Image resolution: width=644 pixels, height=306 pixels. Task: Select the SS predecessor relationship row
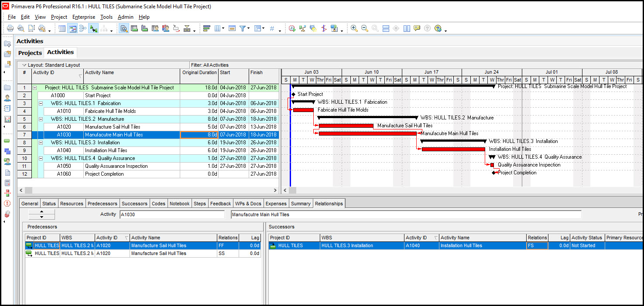[143, 253]
